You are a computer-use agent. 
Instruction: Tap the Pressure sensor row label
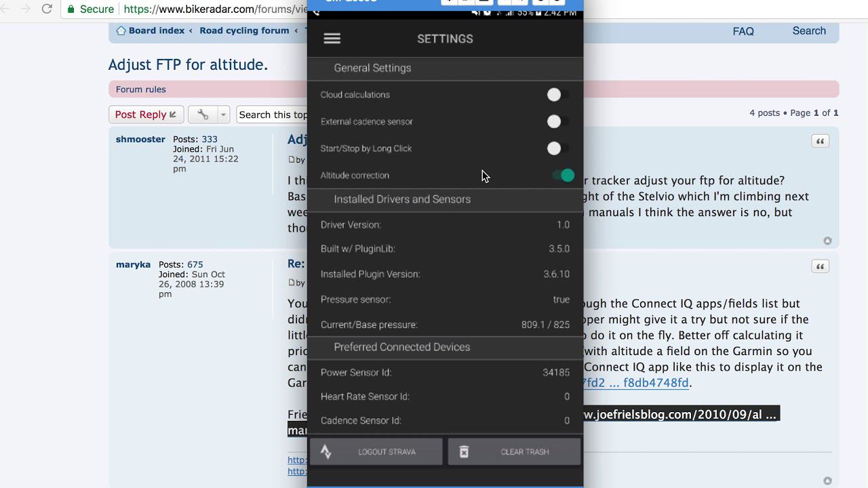(355, 300)
